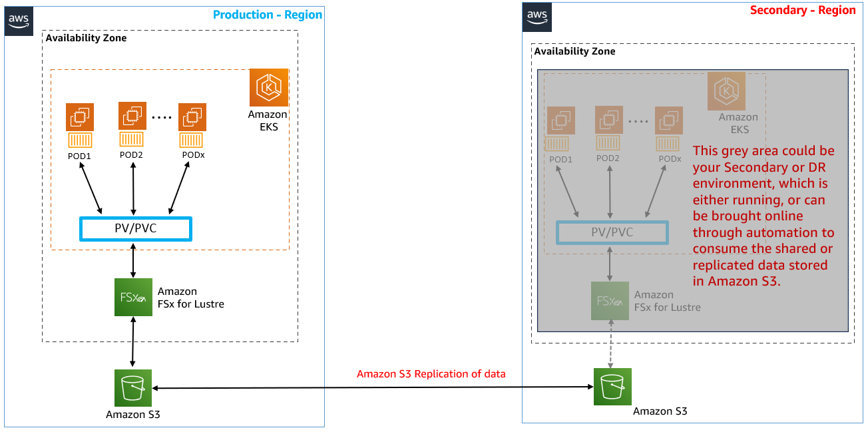This screenshot has width=868, height=432.
Task: Click the Amazon EKS icon in Production region
Action: [269, 87]
